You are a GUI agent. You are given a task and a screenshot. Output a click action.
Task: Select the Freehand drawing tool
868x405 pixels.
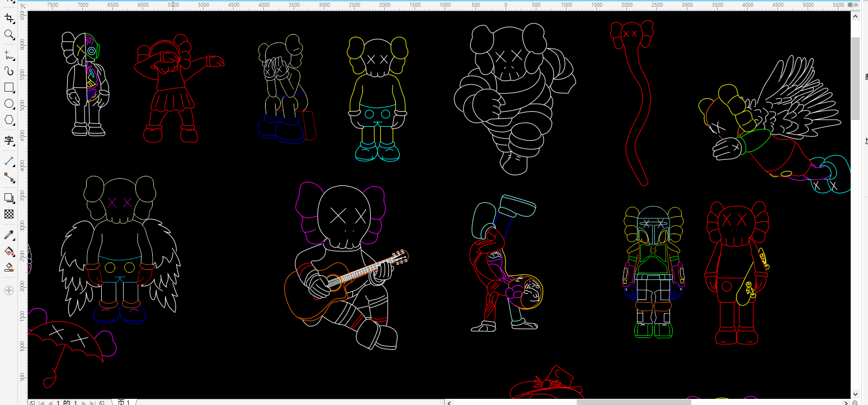(9, 55)
